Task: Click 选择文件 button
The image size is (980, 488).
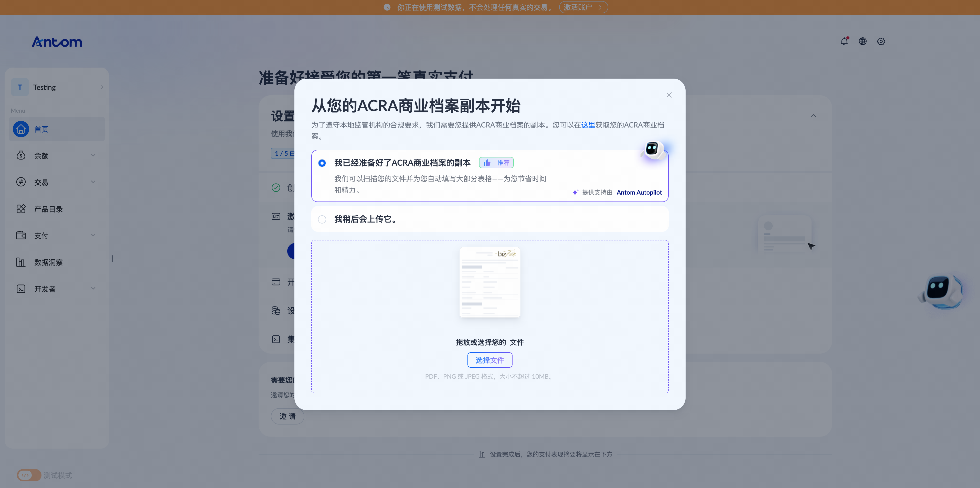Action: pos(490,360)
